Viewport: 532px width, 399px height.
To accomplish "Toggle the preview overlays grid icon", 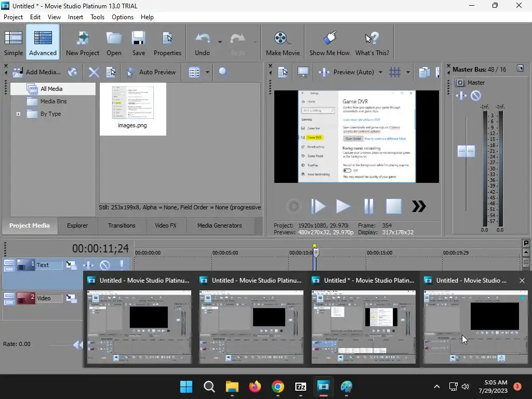I will (395, 72).
